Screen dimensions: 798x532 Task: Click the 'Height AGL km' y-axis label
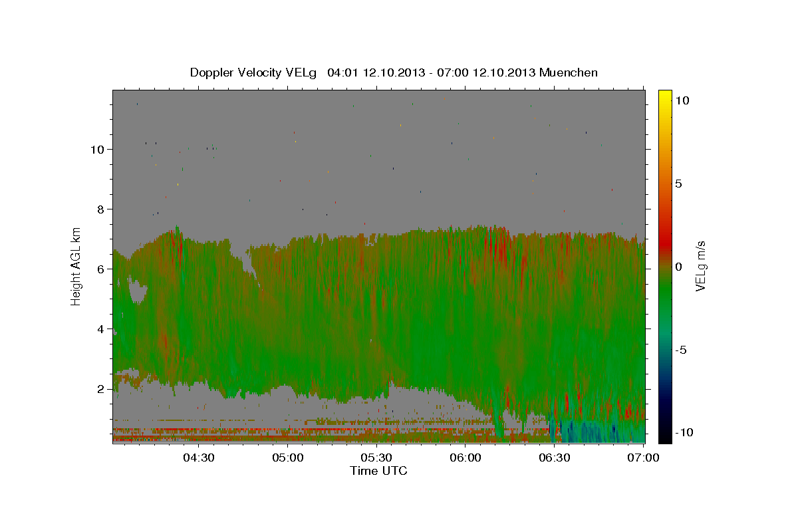coord(76,265)
